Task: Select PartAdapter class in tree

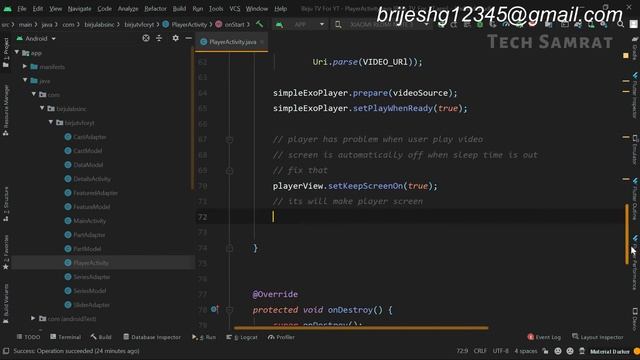Action: coord(85,235)
